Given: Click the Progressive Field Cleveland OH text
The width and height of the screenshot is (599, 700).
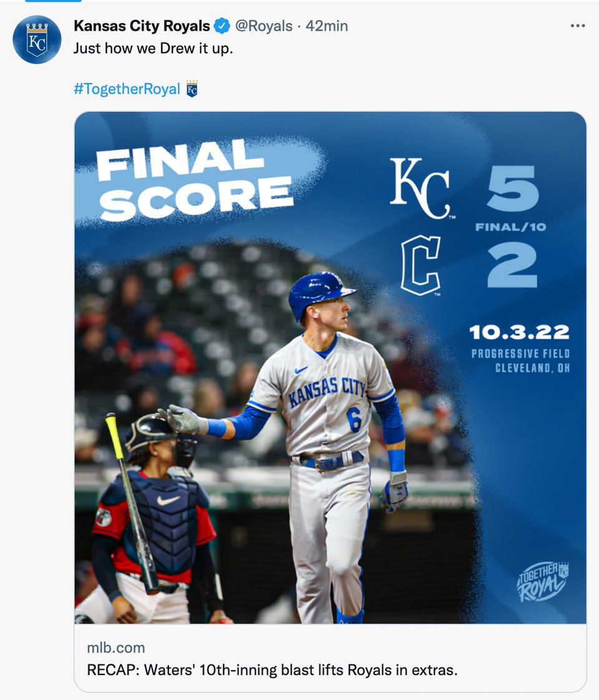Looking at the screenshot, I should 520,361.
